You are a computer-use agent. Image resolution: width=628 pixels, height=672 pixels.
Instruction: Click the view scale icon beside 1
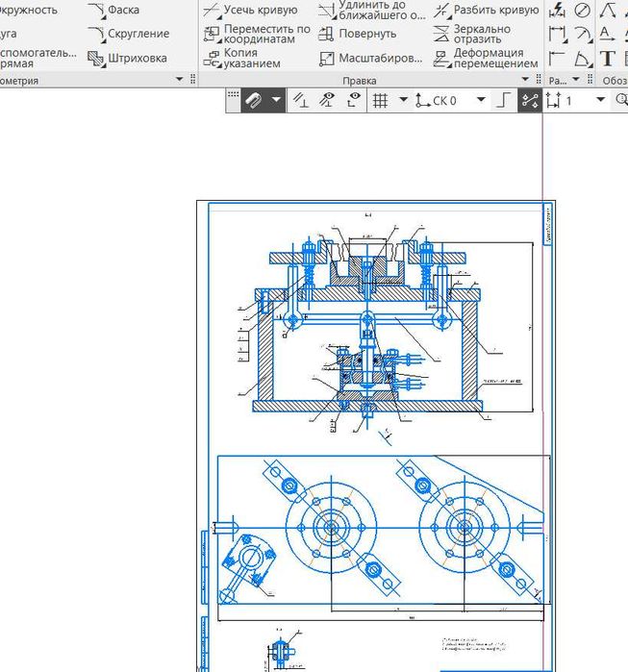pos(553,101)
